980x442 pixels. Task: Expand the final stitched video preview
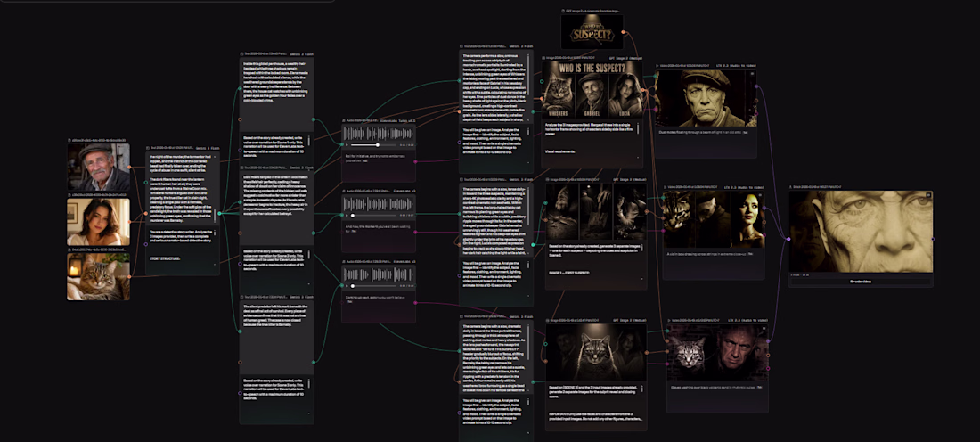tap(928, 196)
